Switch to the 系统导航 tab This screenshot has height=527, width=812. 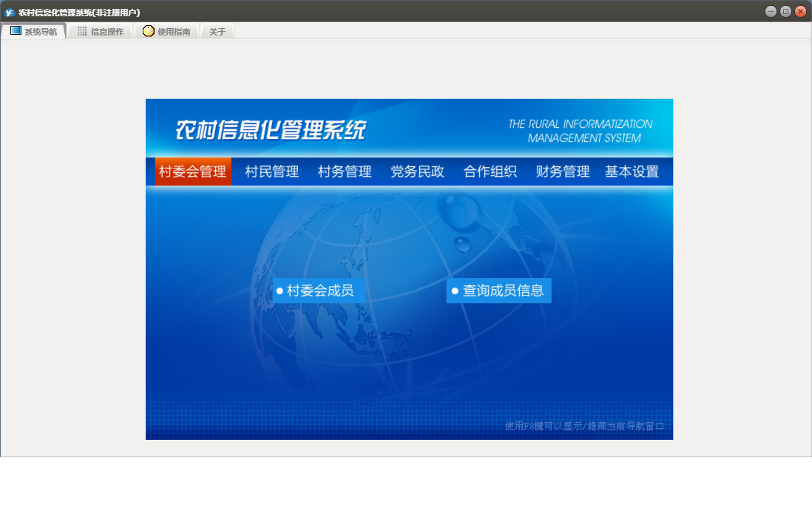coord(34,31)
